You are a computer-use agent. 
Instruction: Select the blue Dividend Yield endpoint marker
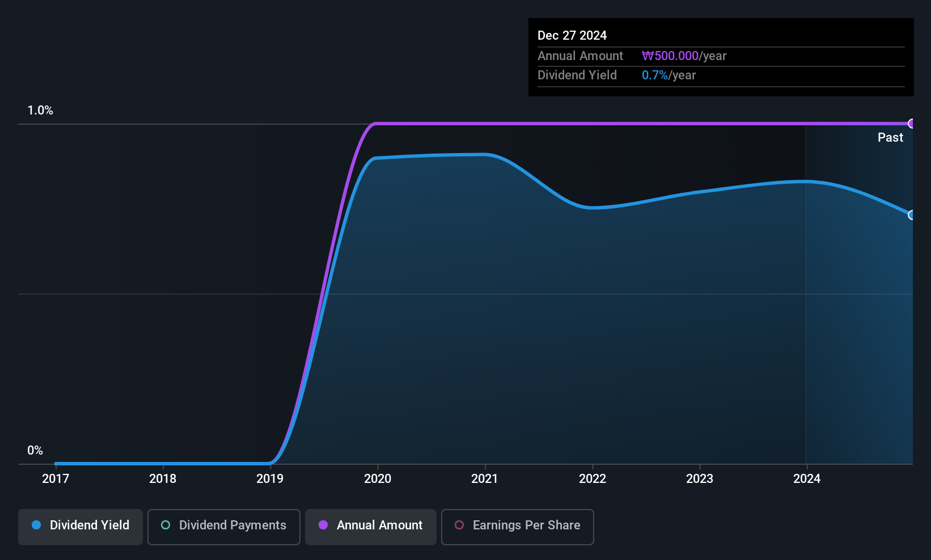tap(912, 215)
